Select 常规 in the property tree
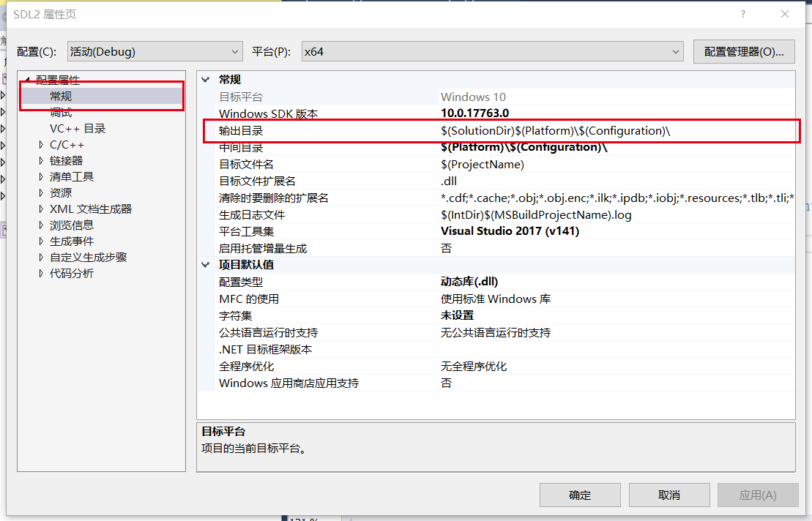The width and height of the screenshot is (812, 521). click(x=61, y=97)
